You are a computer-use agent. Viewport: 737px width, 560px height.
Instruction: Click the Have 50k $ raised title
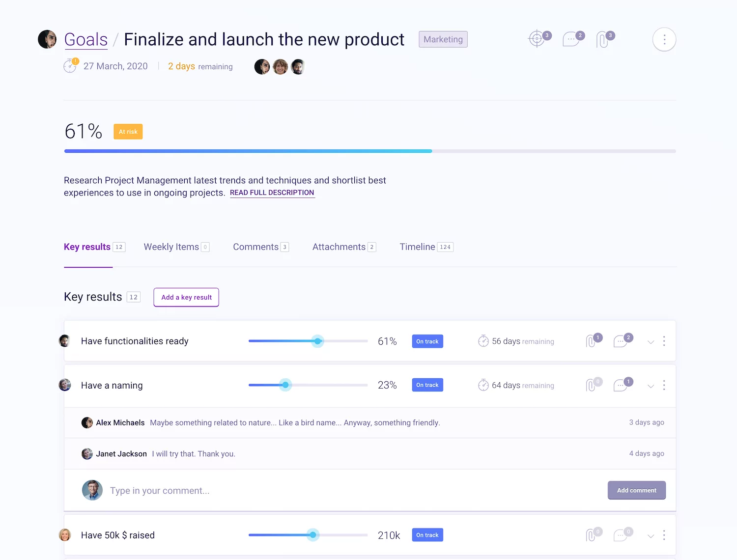118,535
